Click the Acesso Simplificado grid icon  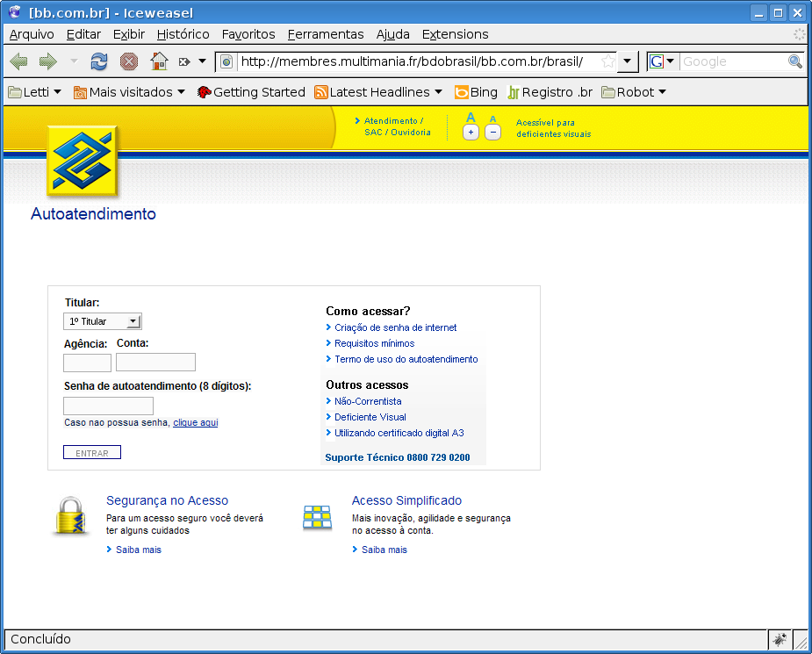pyautogui.click(x=317, y=517)
